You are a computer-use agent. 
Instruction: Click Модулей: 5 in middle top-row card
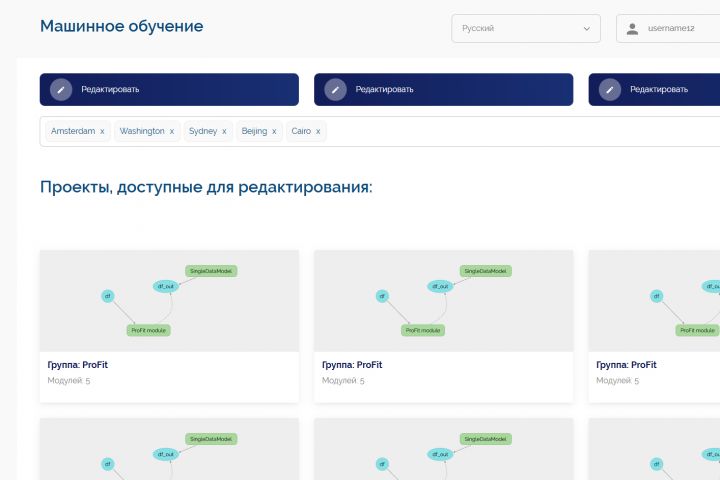[x=343, y=381]
